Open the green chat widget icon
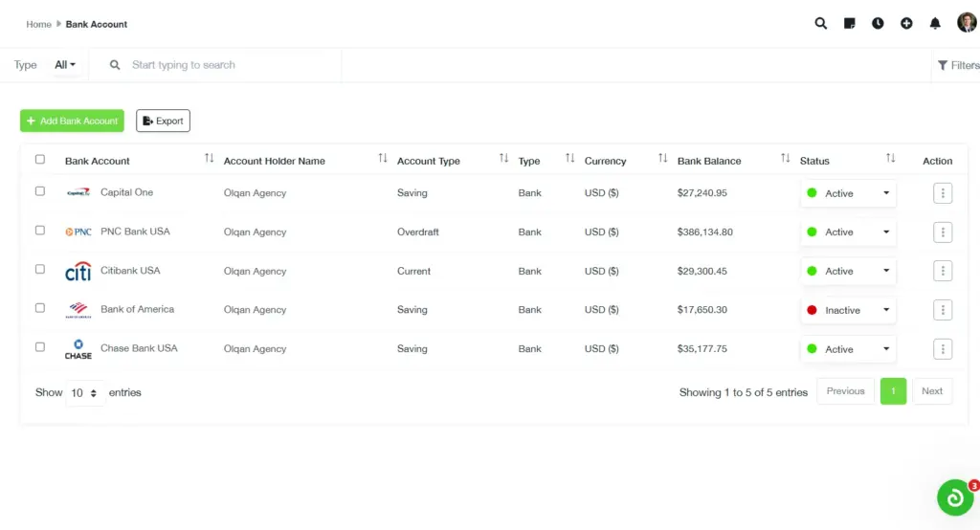 [x=955, y=497]
